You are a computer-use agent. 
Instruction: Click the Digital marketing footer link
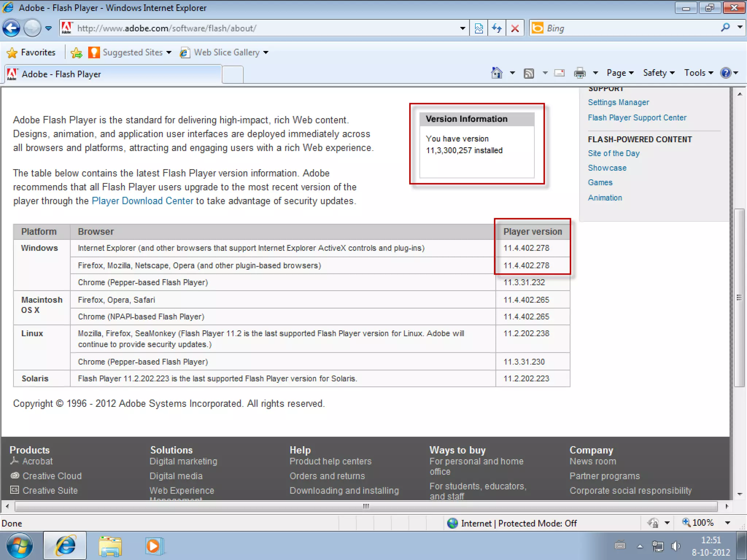coord(183,462)
